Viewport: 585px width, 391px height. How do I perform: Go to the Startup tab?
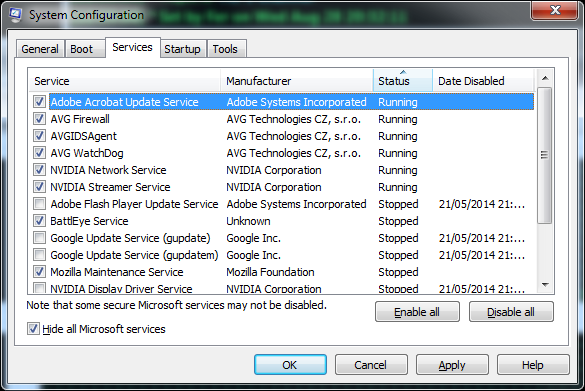(183, 49)
